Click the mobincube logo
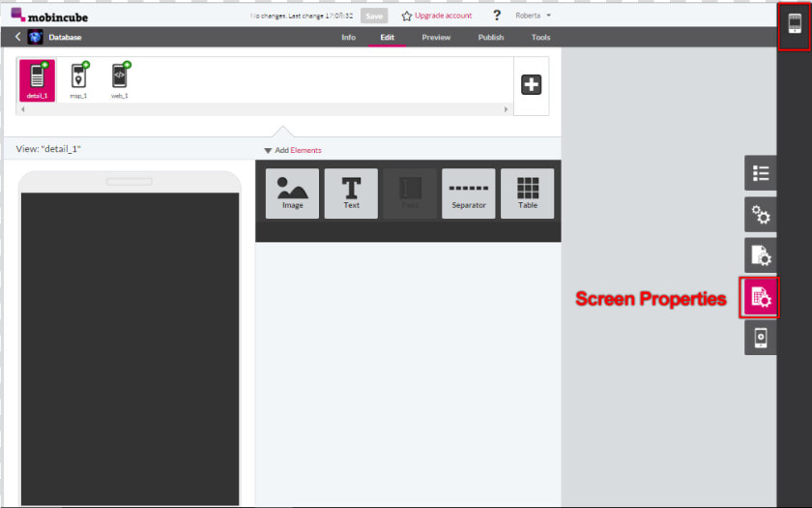This screenshot has height=508, width=812. tap(49, 15)
